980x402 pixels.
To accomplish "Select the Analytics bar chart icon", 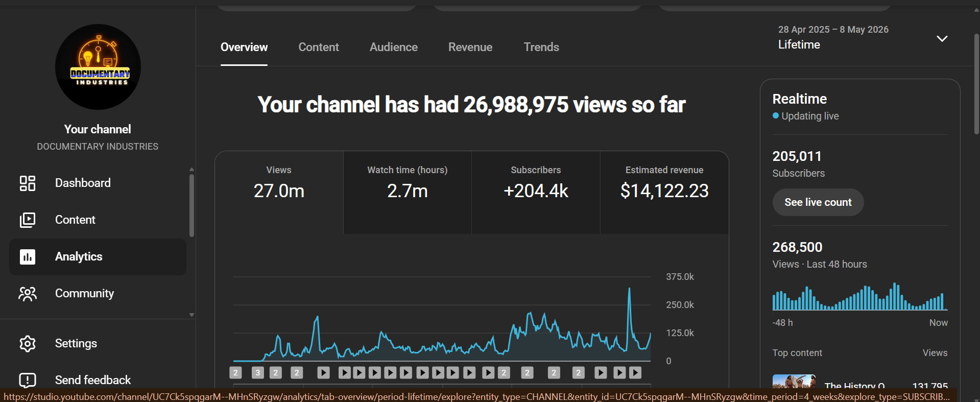I will [28, 256].
